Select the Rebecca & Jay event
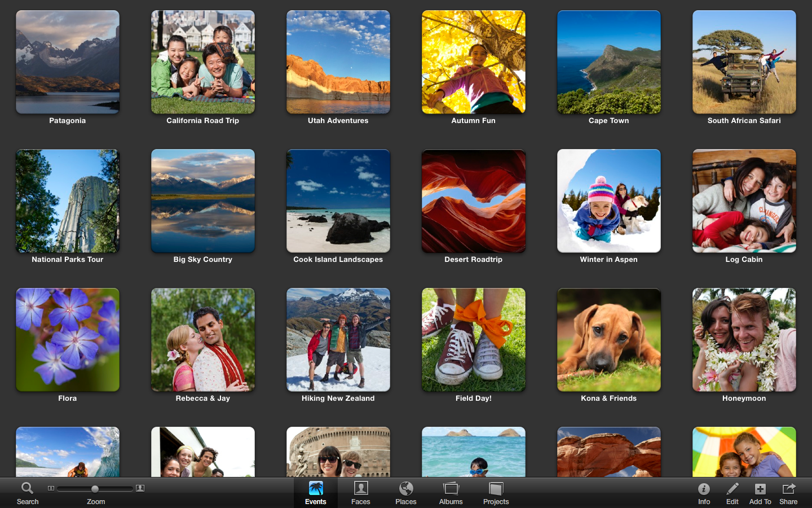Screen dimensions: 812x508 pos(203,340)
